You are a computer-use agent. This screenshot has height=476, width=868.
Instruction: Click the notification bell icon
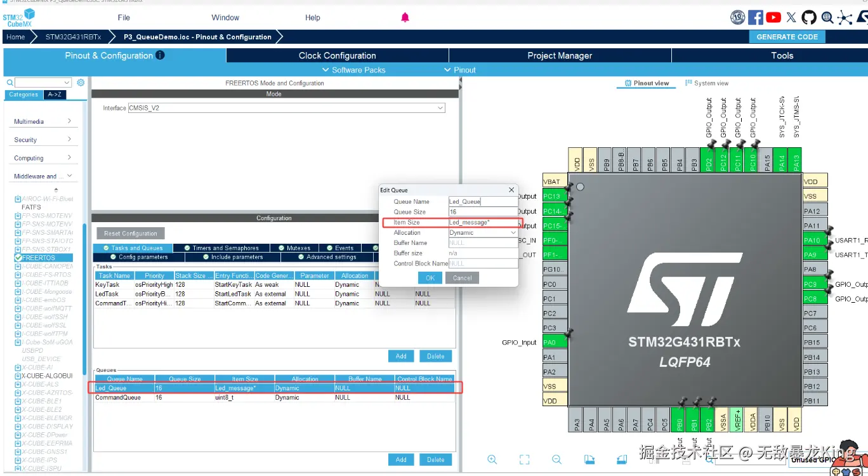pyautogui.click(x=405, y=18)
